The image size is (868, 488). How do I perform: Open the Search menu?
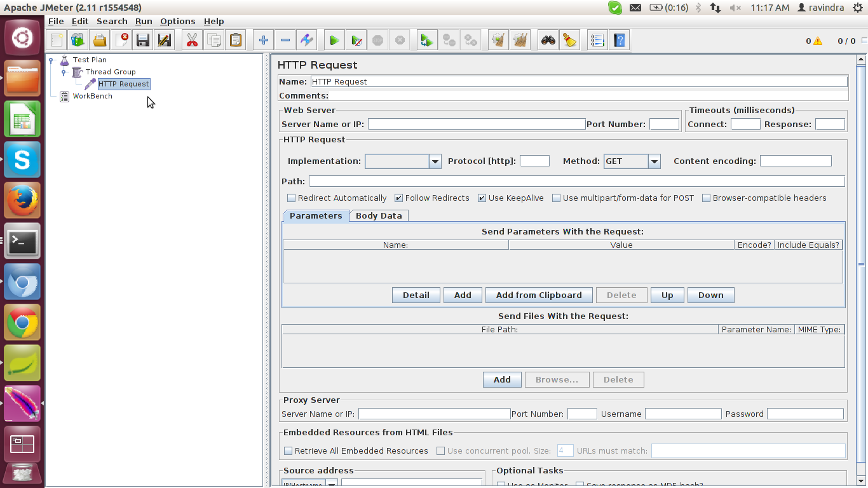tap(112, 21)
